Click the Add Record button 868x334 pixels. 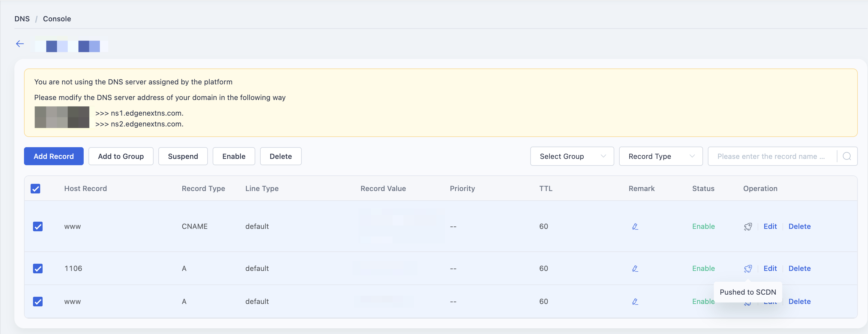click(54, 156)
